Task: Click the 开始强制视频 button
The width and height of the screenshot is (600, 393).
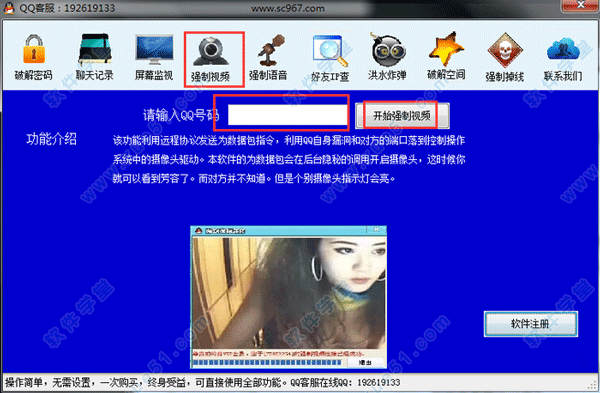Action: point(402,116)
